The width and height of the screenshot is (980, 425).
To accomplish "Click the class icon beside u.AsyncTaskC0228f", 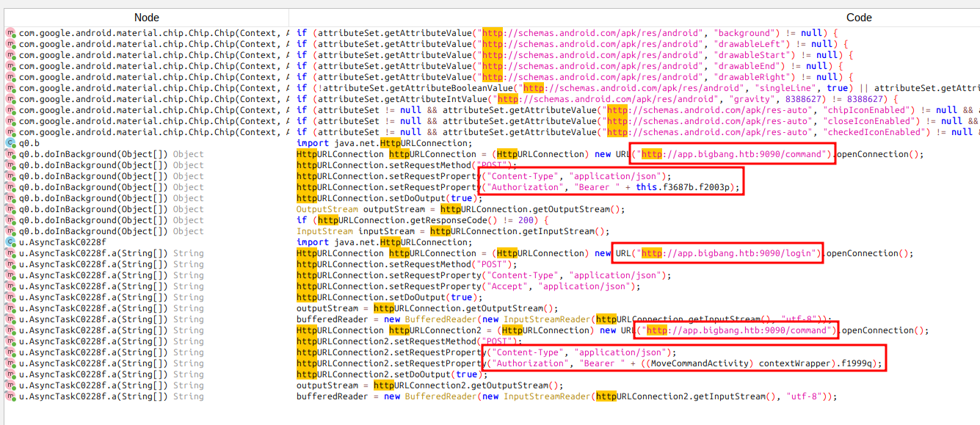I will tap(10, 242).
